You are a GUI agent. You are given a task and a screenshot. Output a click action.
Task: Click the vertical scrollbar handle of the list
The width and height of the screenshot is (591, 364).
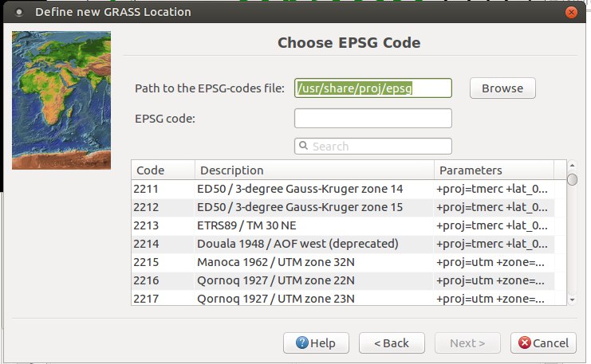click(x=572, y=179)
